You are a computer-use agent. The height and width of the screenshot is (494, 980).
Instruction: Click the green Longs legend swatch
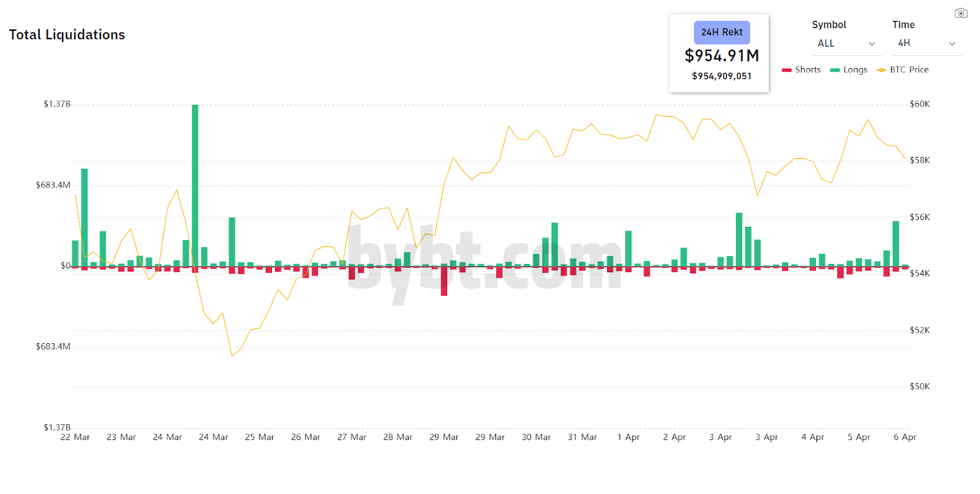pyautogui.click(x=835, y=70)
